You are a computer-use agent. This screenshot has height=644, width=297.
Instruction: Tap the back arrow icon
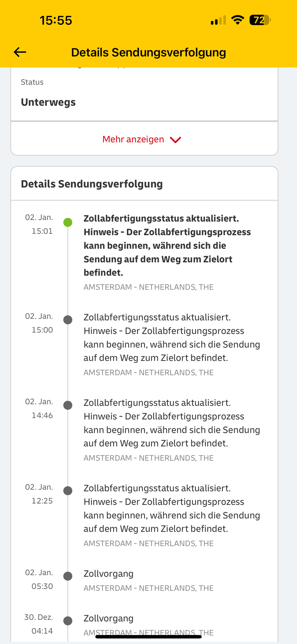20,52
